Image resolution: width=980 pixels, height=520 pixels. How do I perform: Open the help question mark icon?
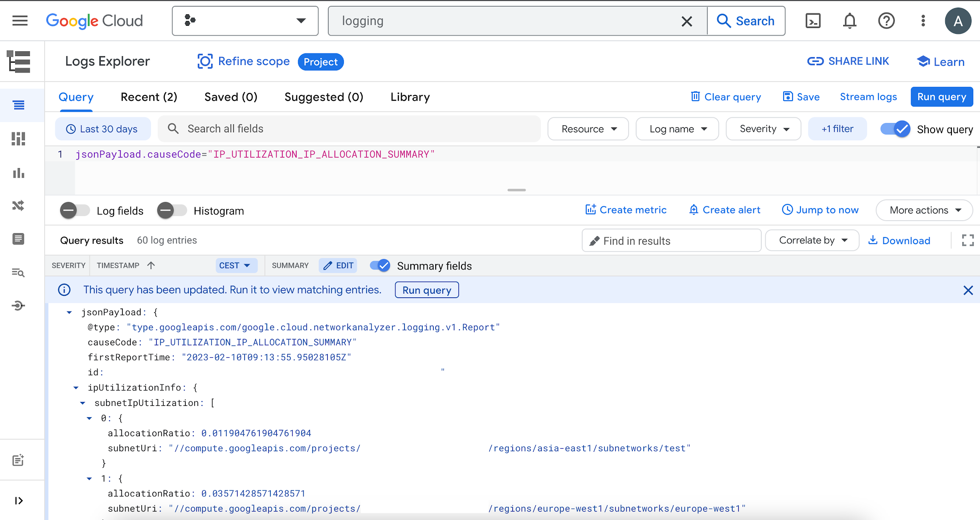[x=886, y=20]
